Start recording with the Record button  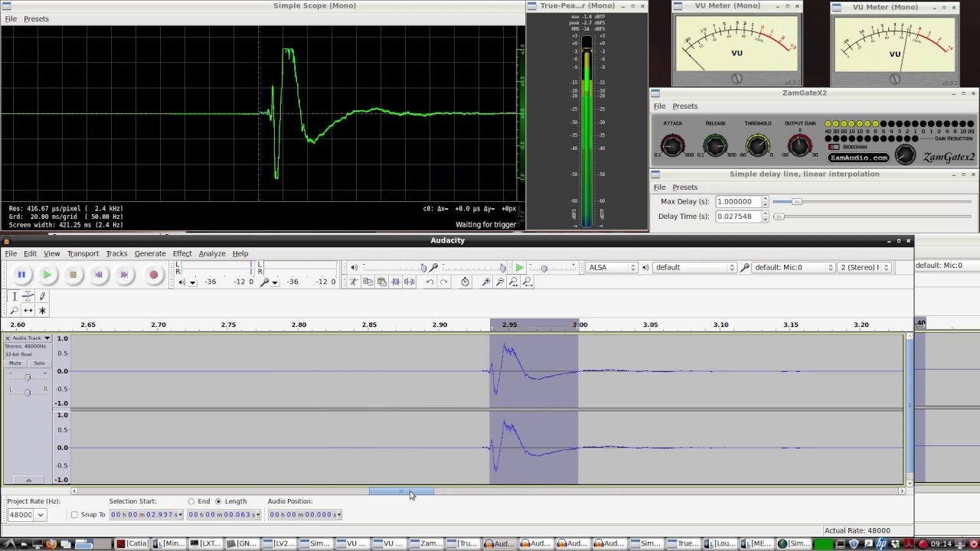point(153,275)
